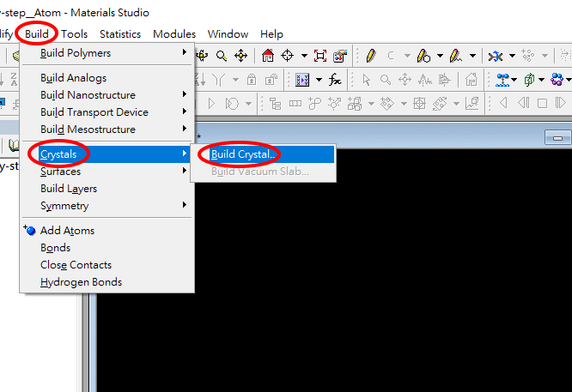Click the Recenter crosshair icon
Image resolution: width=572 pixels, height=392 pixels.
click(x=287, y=57)
